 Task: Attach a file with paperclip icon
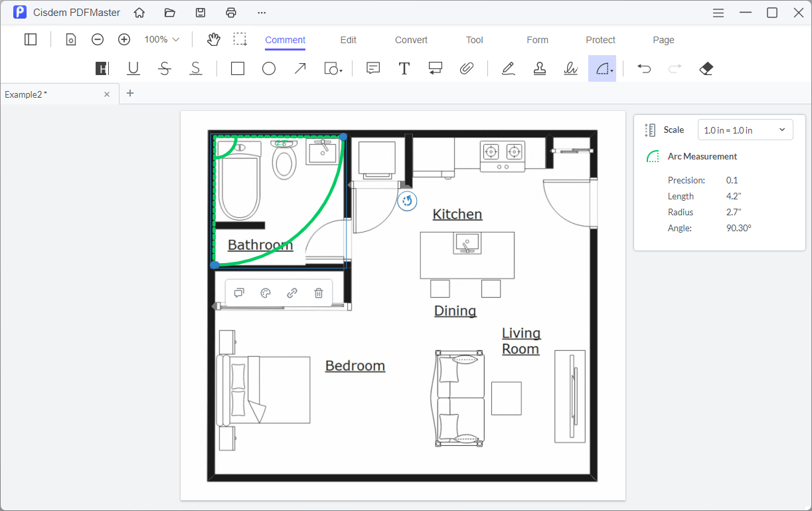coord(467,68)
